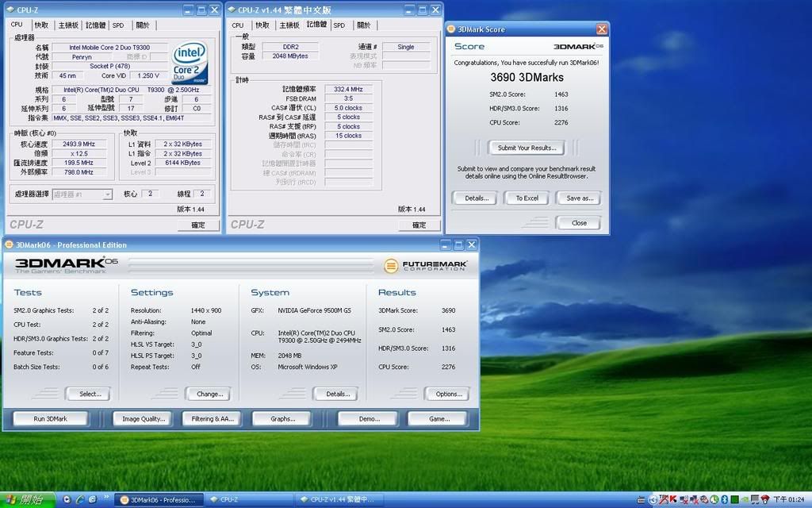812x508 pixels.
Task: Open Filtering & AA settings
Action: [213, 419]
